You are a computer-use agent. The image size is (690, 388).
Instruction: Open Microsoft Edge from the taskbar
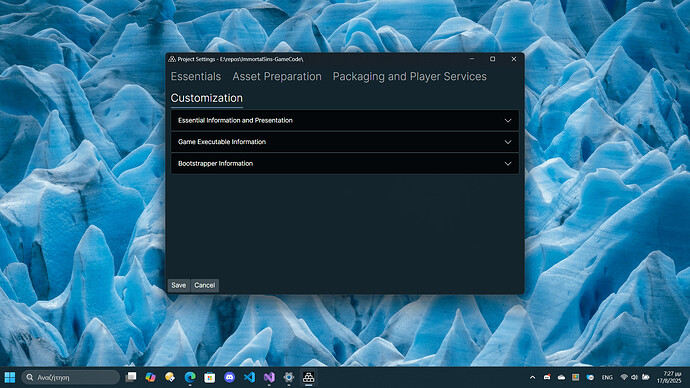[190, 377]
